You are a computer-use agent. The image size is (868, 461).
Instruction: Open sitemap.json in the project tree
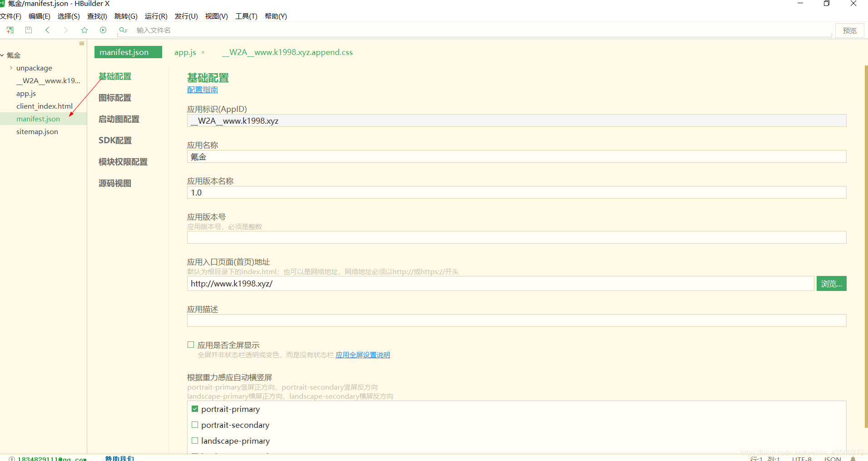coord(37,132)
